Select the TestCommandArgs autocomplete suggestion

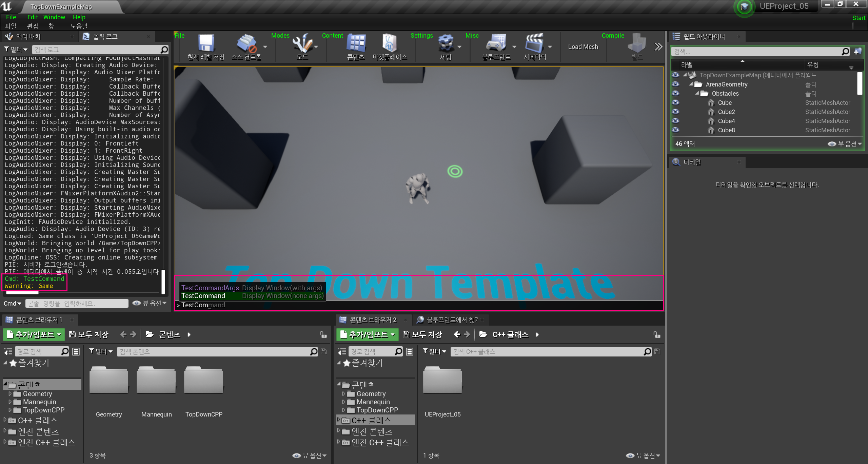[x=210, y=288]
